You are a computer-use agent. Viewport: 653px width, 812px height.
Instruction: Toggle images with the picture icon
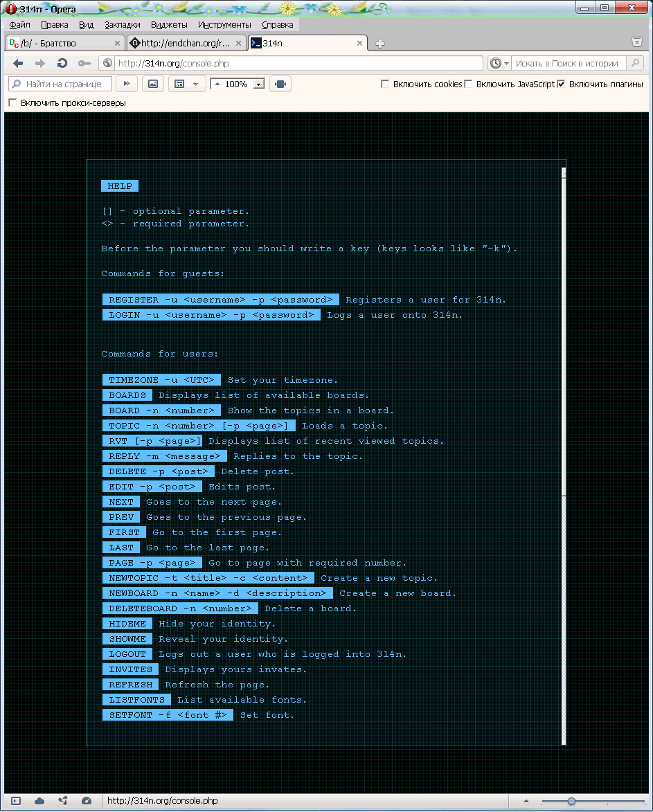[153, 84]
